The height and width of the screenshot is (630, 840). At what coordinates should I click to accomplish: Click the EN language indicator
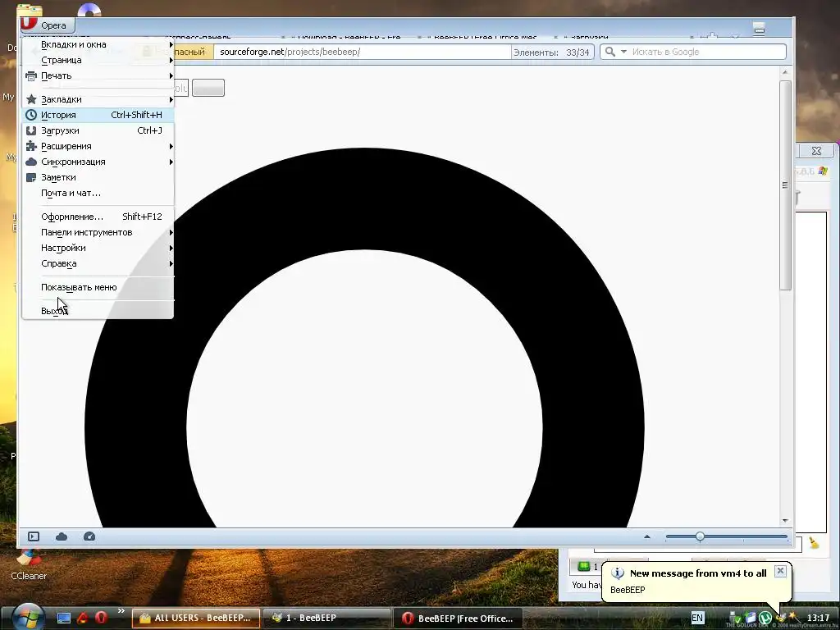tap(697, 618)
